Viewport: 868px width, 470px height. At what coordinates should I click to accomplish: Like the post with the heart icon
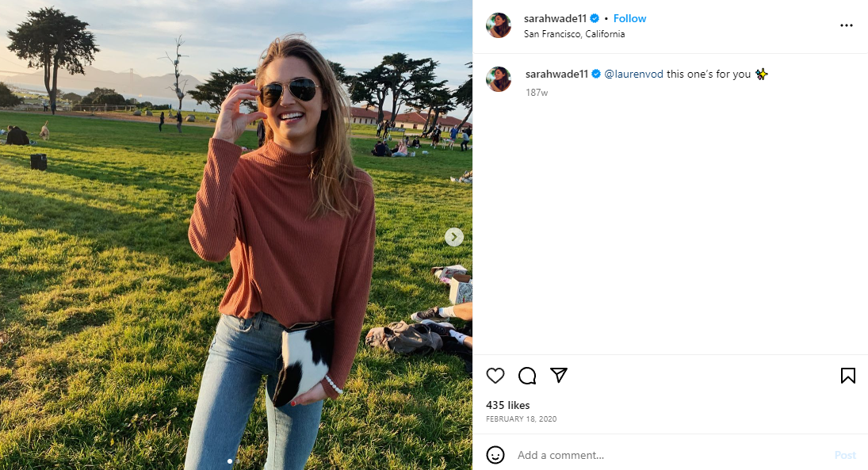click(495, 376)
